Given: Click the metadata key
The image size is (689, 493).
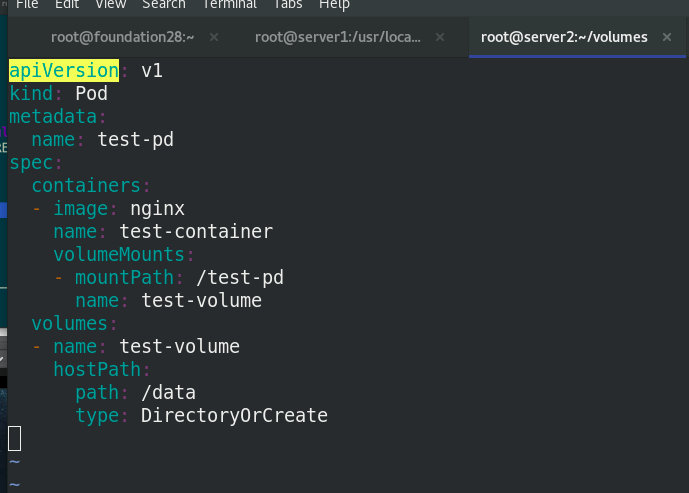Looking at the screenshot, I should pyautogui.click(x=53, y=117).
